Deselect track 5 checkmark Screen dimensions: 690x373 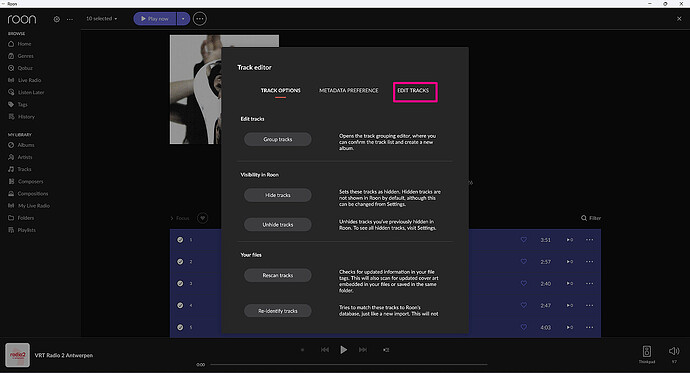point(180,327)
